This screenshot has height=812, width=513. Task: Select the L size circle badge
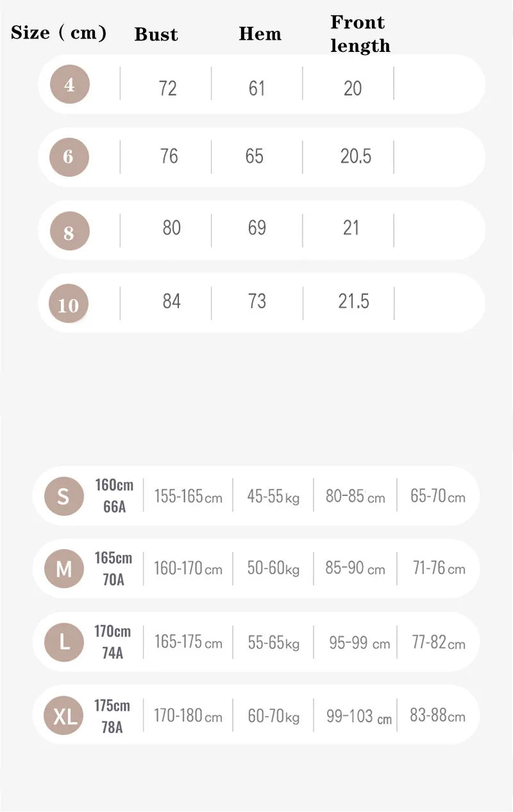(64, 642)
